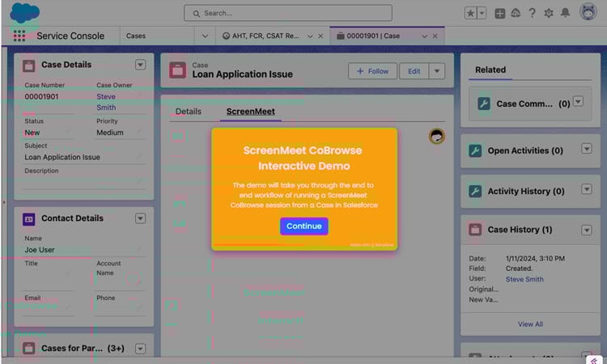The height and width of the screenshot is (364, 607).
Task: Open more actions dropdown next to Edit
Action: pos(437,71)
